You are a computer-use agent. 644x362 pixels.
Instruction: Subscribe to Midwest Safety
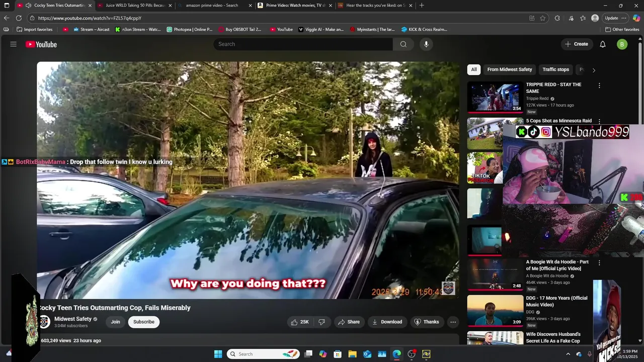pos(144,322)
